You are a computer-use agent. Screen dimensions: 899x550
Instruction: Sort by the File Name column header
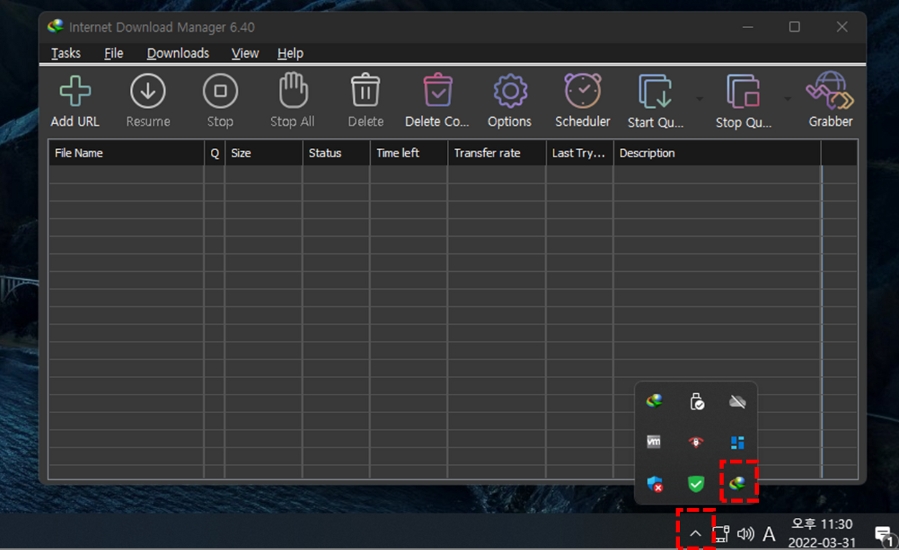pyautogui.click(x=126, y=153)
